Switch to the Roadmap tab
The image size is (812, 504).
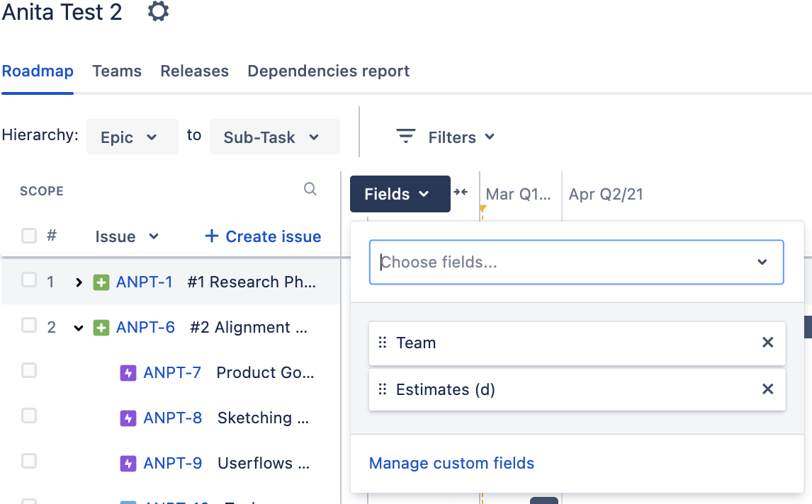[38, 71]
